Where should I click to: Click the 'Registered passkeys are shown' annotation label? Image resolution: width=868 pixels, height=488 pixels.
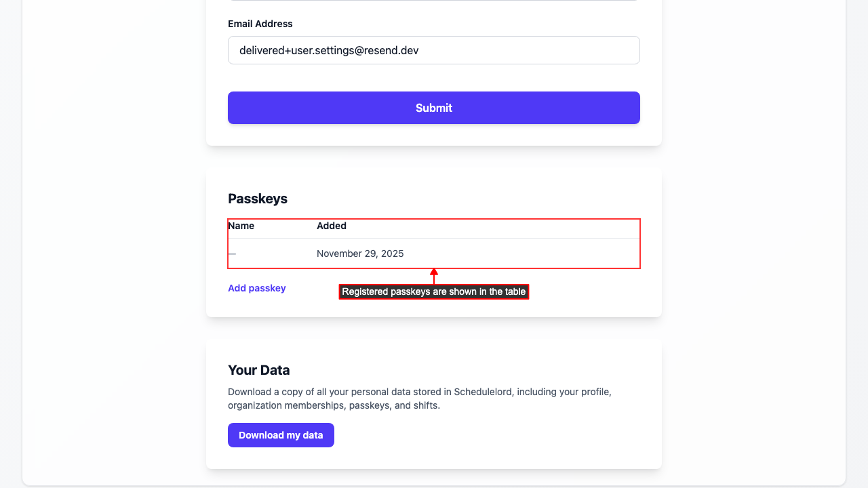(433, 292)
